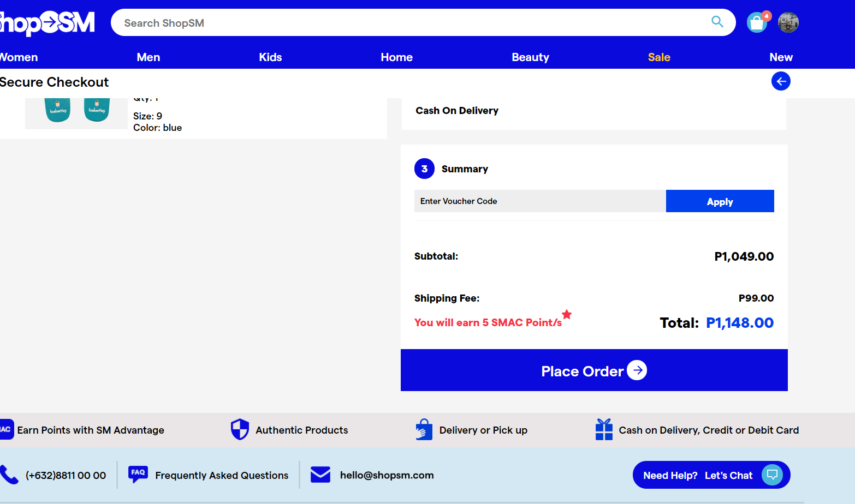Open the Women menu
855x504 pixels.
click(x=19, y=57)
